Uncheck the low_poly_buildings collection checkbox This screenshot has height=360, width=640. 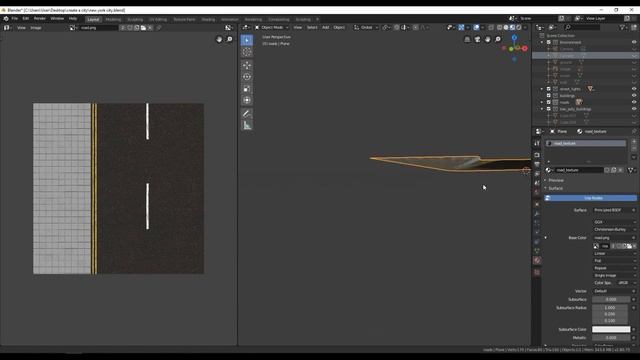coord(549,109)
